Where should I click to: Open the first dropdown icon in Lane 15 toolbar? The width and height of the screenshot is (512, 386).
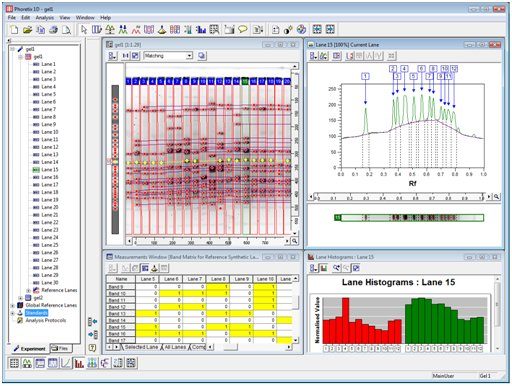coord(314,56)
